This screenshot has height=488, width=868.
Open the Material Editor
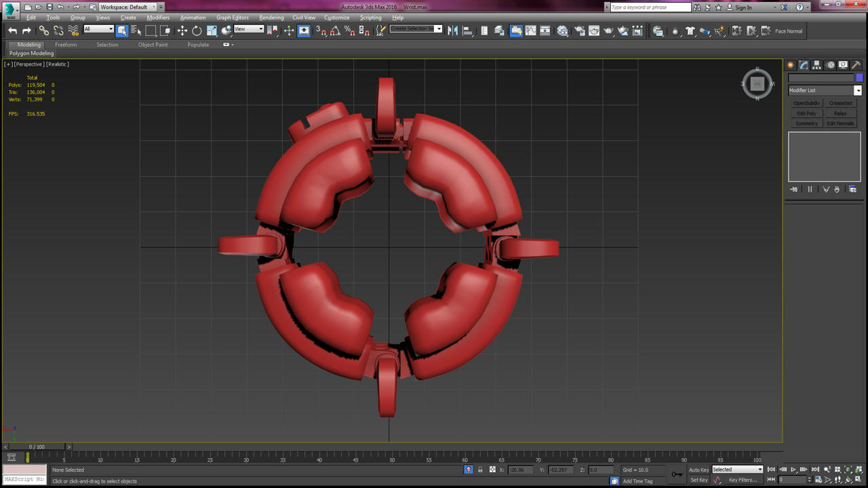tap(563, 30)
